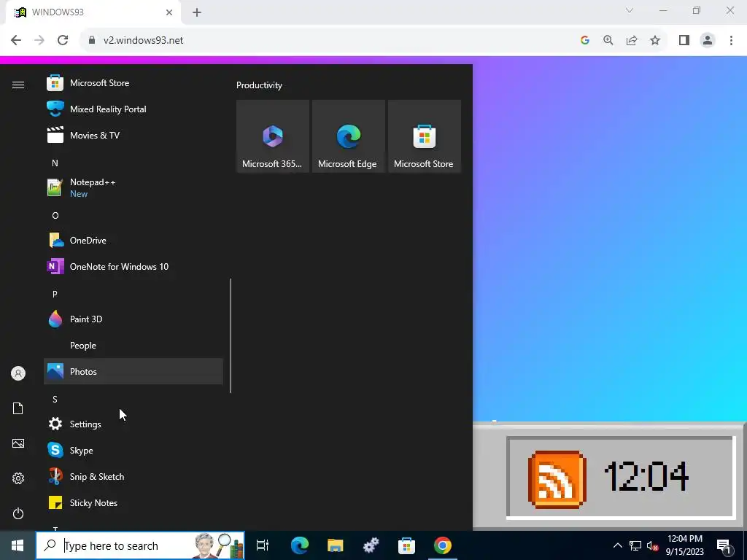Share this page via the share icon
747x560 pixels.
632,40
